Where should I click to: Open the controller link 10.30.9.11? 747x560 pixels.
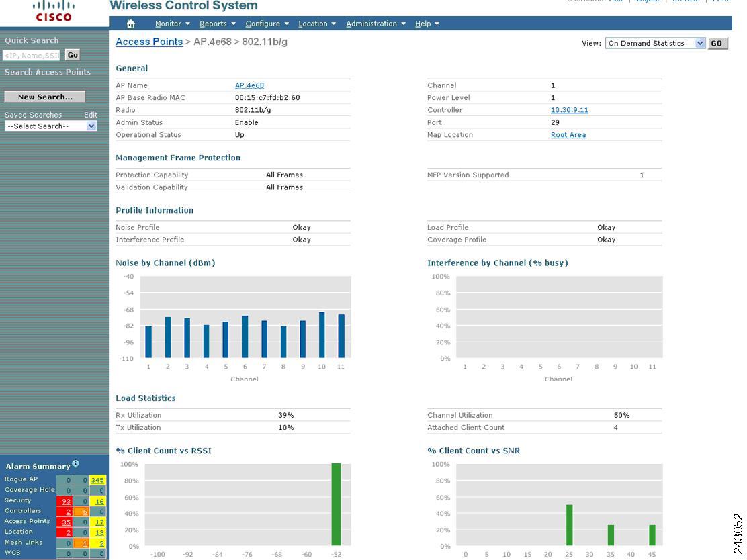pyautogui.click(x=569, y=110)
